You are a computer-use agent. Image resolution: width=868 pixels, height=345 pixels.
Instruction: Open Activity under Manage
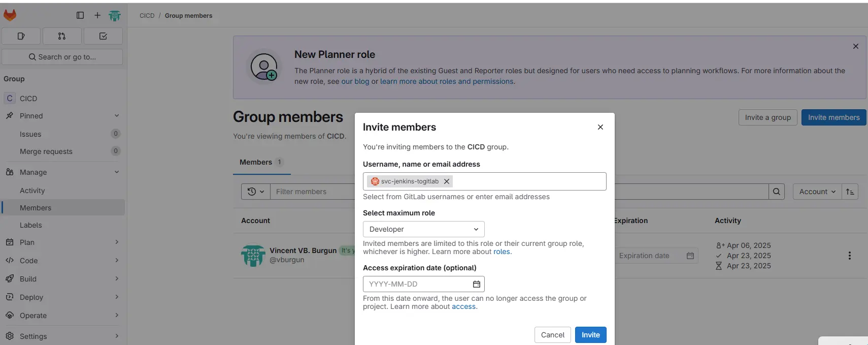point(63,191)
